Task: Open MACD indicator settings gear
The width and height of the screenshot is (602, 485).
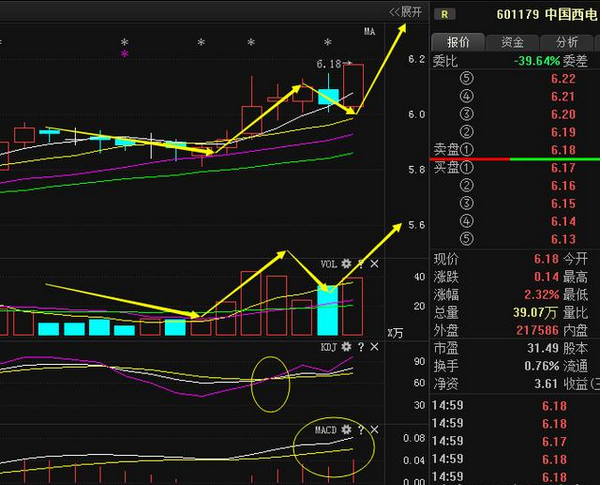Action: tap(346, 430)
